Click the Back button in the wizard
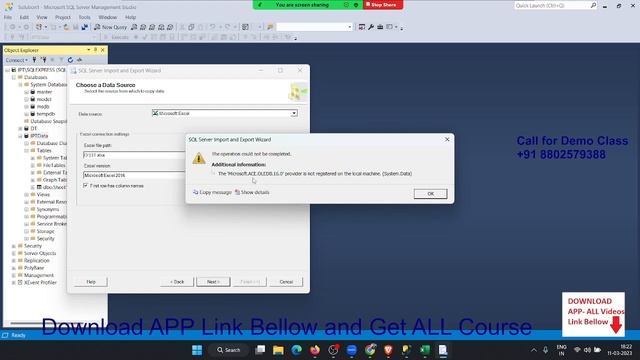The width and height of the screenshot is (640, 360). (x=177, y=282)
